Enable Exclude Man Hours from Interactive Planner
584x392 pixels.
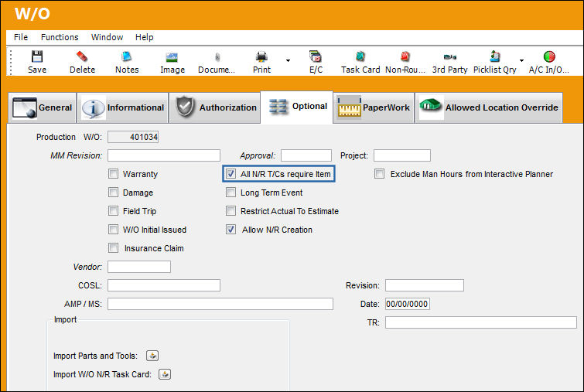click(379, 174)
